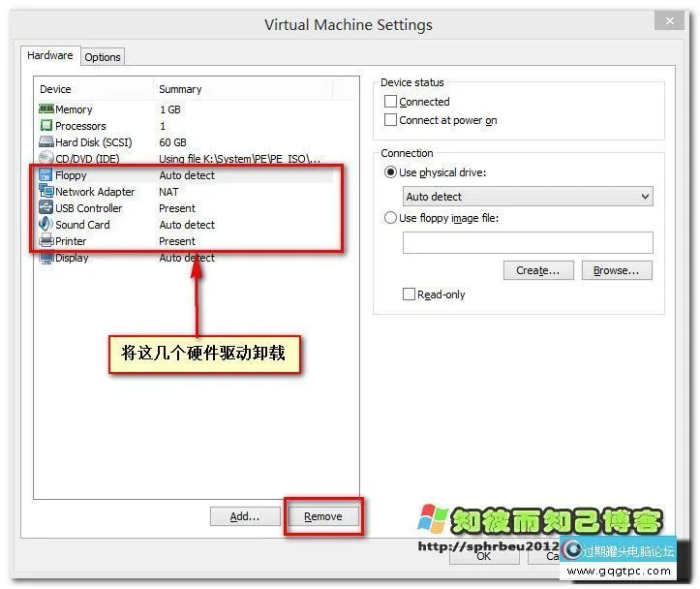Select the Floppy drive icon
The height and width of the screenshot is (589, 700).
point(46,175)
